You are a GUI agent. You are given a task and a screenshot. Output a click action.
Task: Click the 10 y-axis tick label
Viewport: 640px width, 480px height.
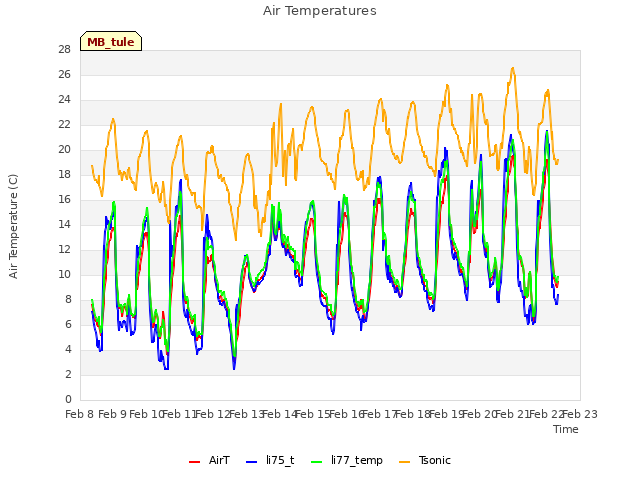64,274
